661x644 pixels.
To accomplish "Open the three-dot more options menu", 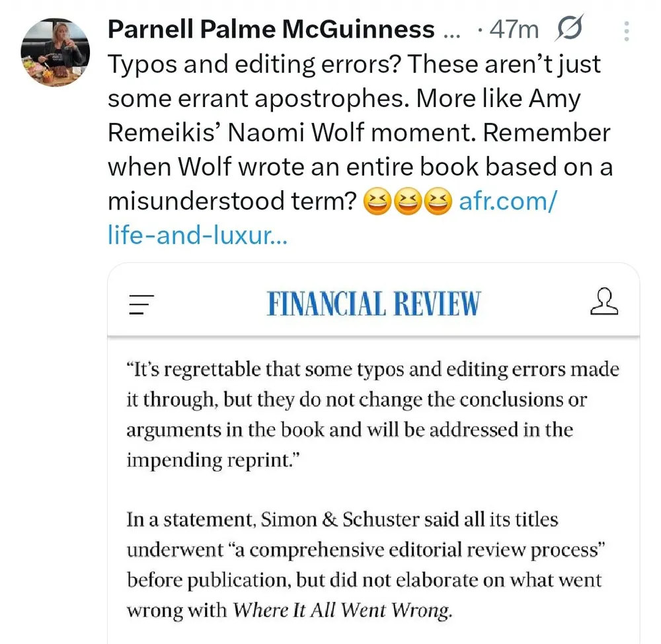I will pos(627,30).
